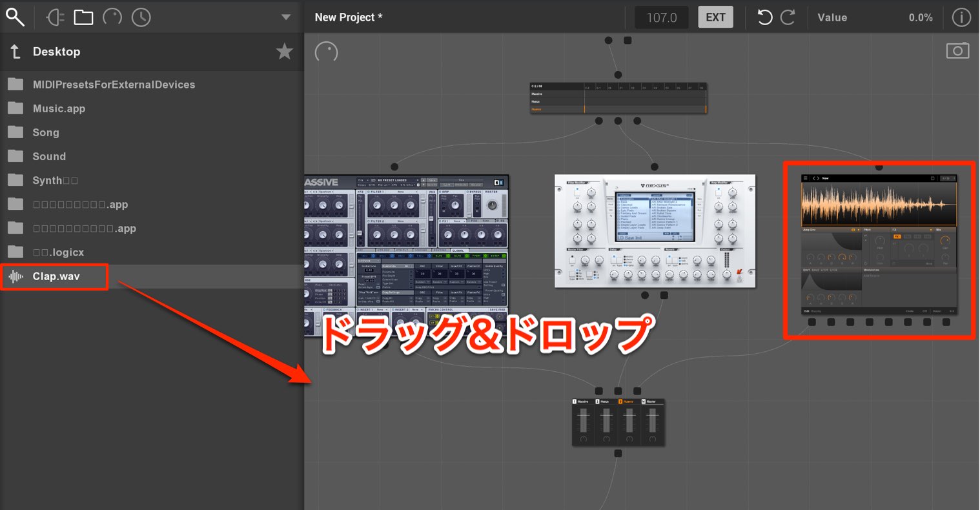Expand the browser options dropdown arrow
The height and width of the screenshot is (510, 980).
pos(286,17)
